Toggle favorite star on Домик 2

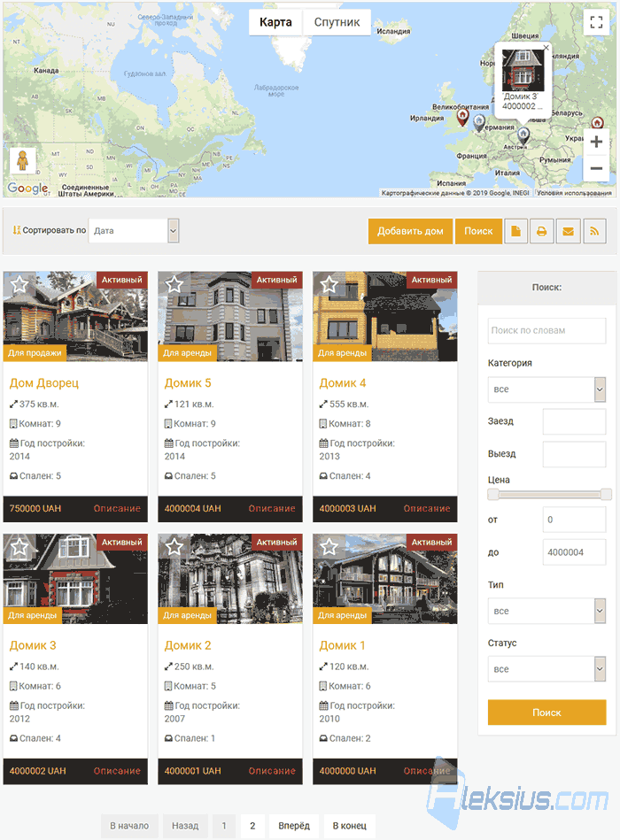pos(174,547)
